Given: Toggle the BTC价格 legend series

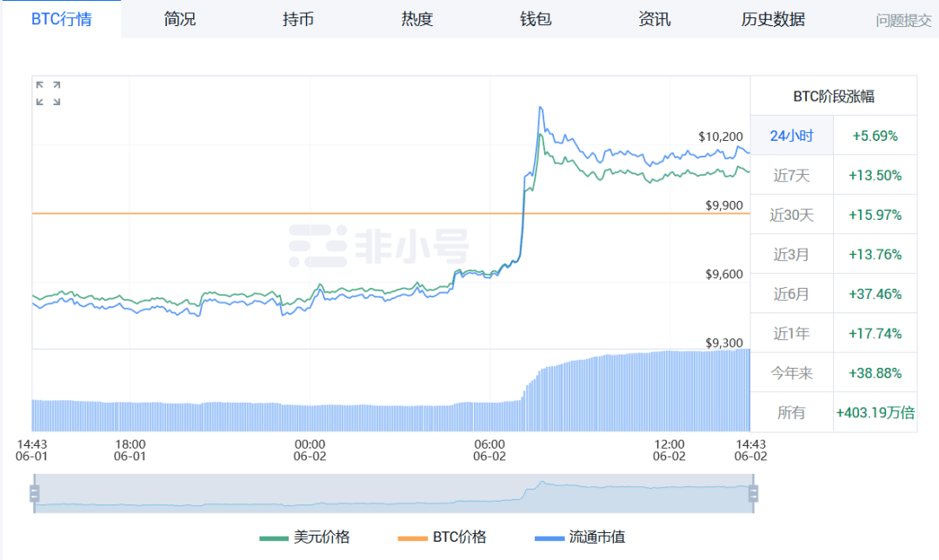Looking at the screenshot, I should click(442, 537).
